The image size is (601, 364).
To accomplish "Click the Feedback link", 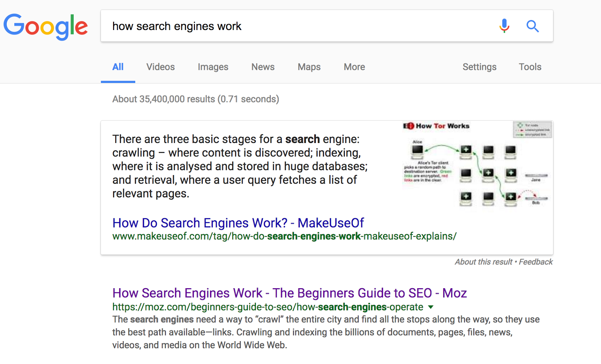I will tap(536, 262).
